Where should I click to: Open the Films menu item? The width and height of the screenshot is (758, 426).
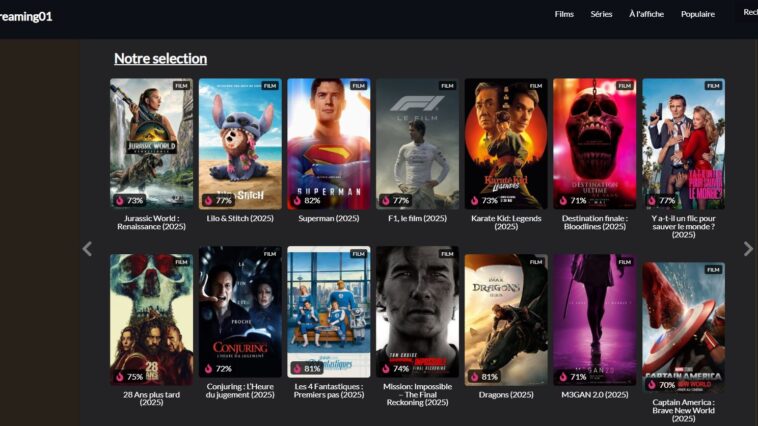[564, 14]
